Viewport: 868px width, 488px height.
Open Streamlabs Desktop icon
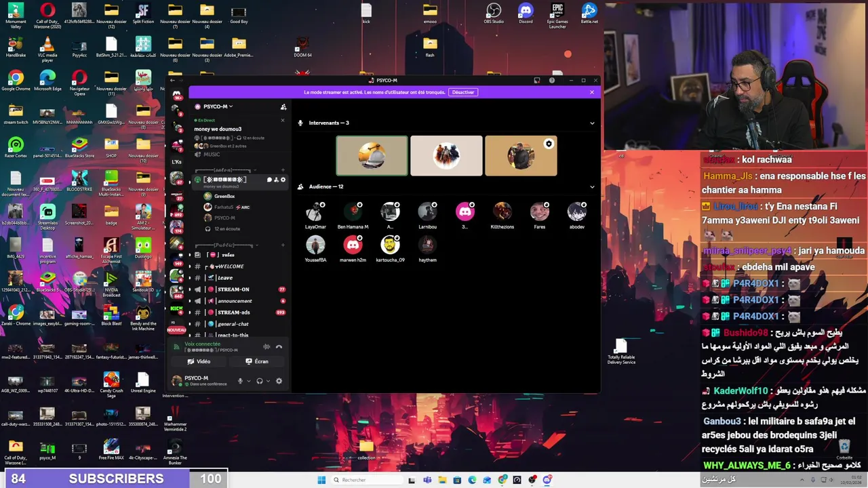[x=47, y=218]
